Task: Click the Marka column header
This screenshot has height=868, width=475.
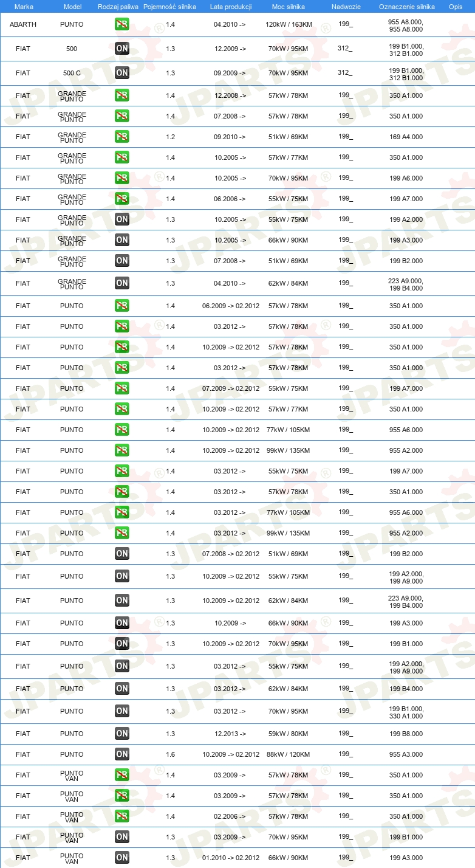Action: [24, 6]
